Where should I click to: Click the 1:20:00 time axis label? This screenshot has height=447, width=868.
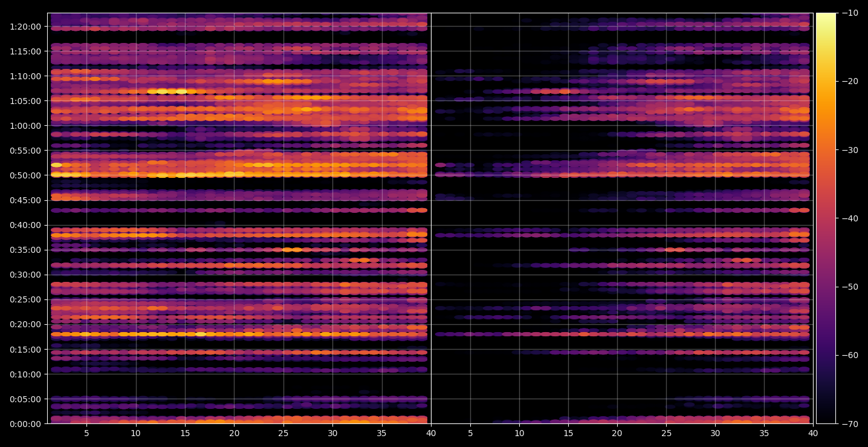click(25, 27)
